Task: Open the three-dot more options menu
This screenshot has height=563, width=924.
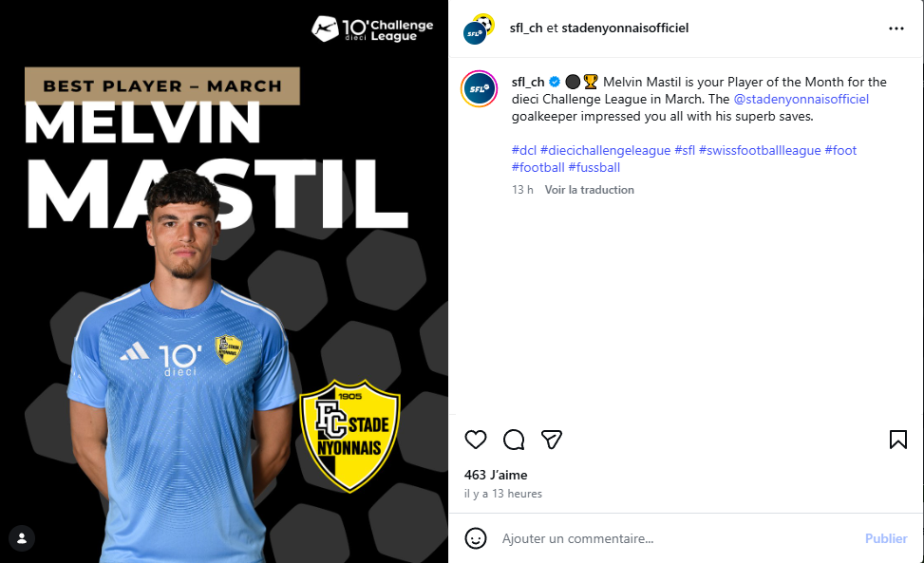Action: pos(896,28)
